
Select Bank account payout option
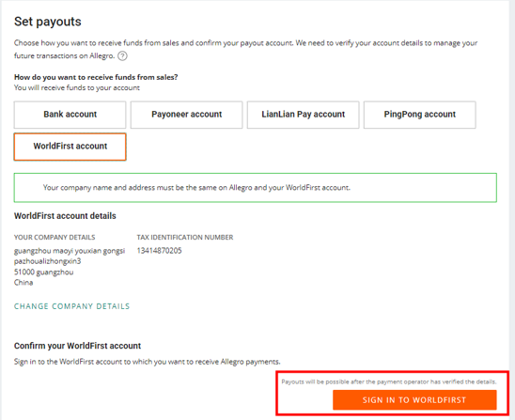(70, 115)
